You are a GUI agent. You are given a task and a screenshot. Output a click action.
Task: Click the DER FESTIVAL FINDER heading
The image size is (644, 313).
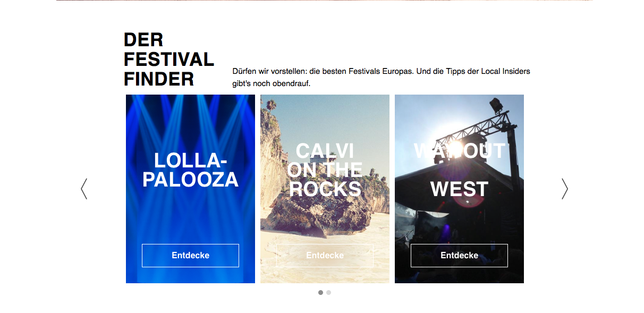click(168, 59)
